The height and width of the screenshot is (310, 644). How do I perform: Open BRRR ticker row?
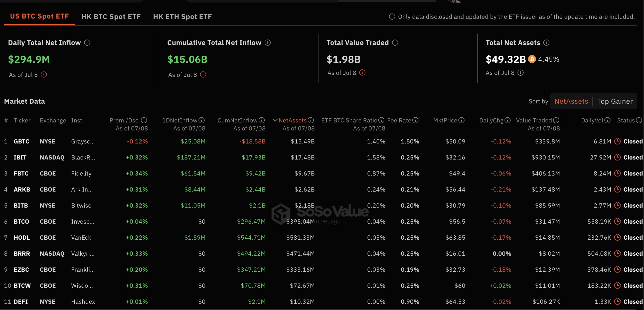click(x=22, y=253)
